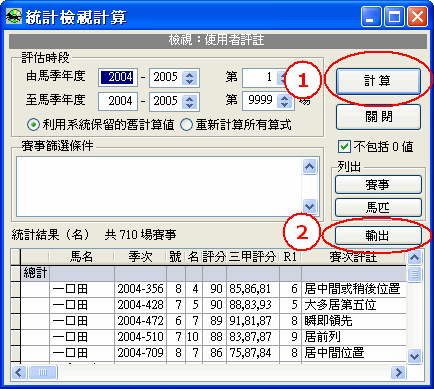The image size is (434, 389).
Task: List horses with the 馬匹 button
Action: coord(378,207)
